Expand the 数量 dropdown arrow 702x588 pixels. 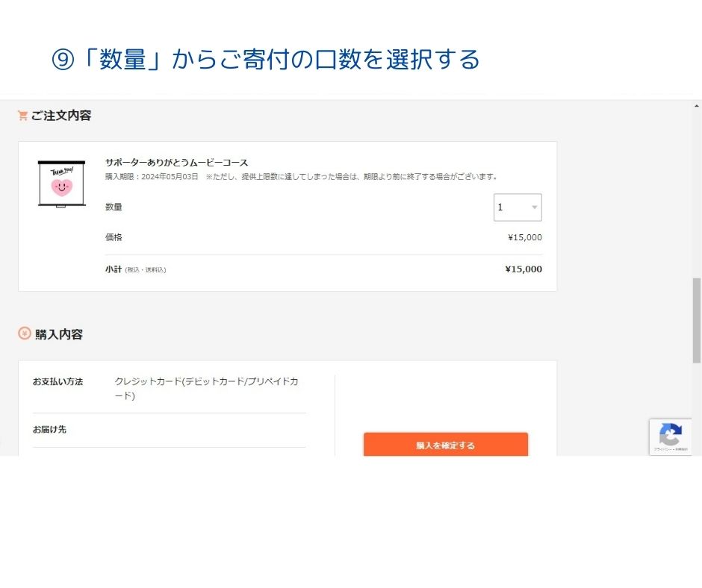[534, 207]
